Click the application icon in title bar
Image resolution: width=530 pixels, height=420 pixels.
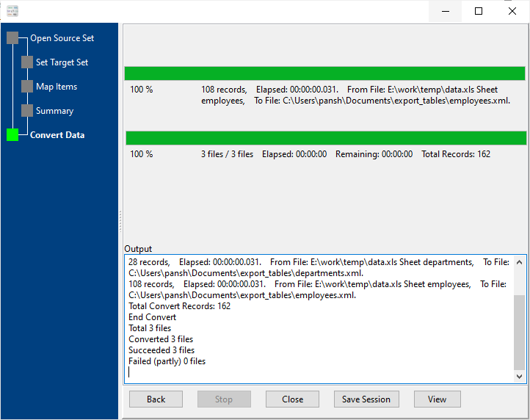(12, 11)
